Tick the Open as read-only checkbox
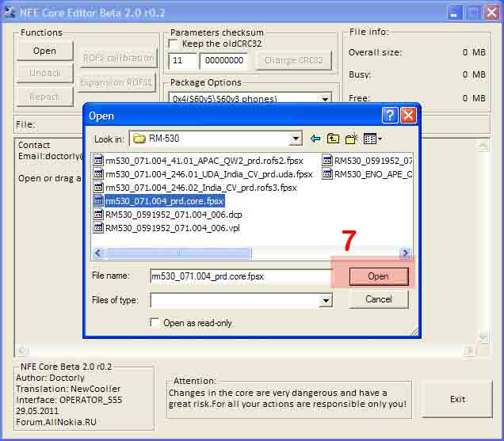The image size is (504, 441). 155,322
